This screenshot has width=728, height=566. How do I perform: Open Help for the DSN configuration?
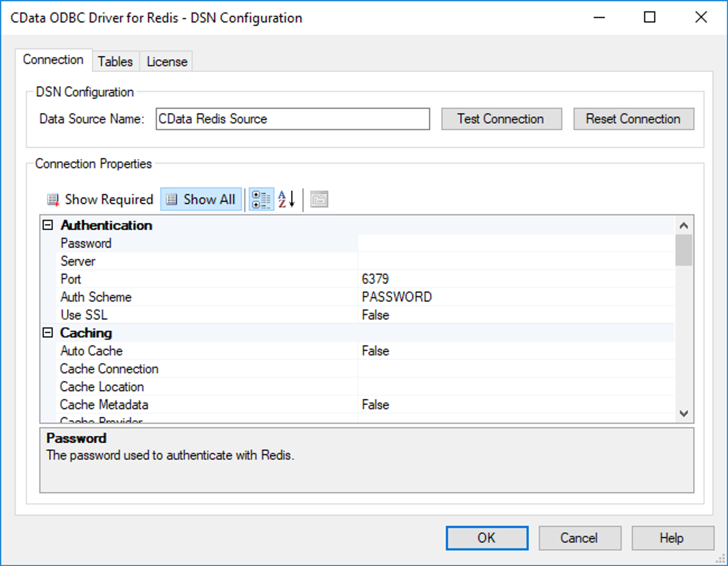pos(672,538)
